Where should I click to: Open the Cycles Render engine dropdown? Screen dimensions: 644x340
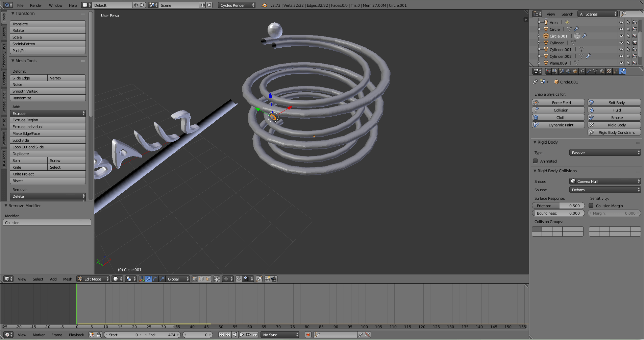tap(237, 5)
